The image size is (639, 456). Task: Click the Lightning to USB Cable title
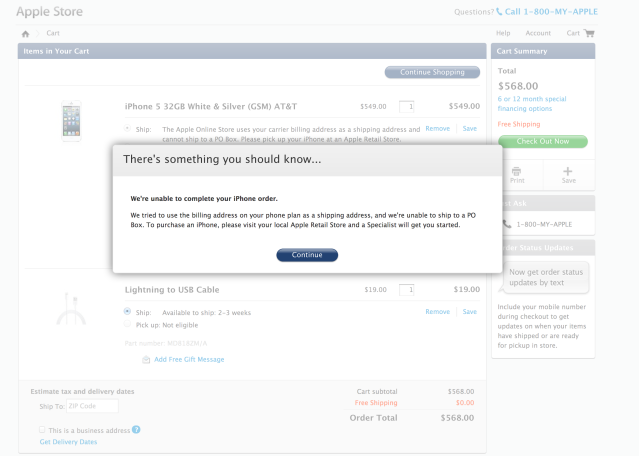172,290
